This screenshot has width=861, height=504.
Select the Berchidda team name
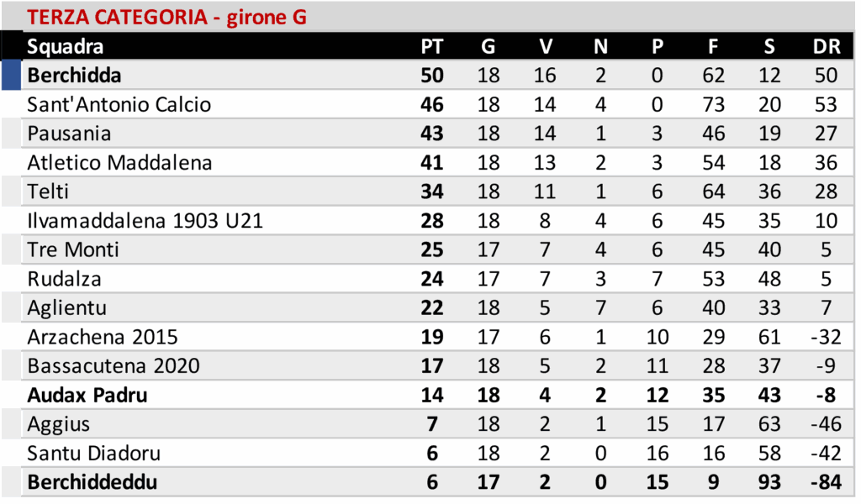tap(74, 76)
